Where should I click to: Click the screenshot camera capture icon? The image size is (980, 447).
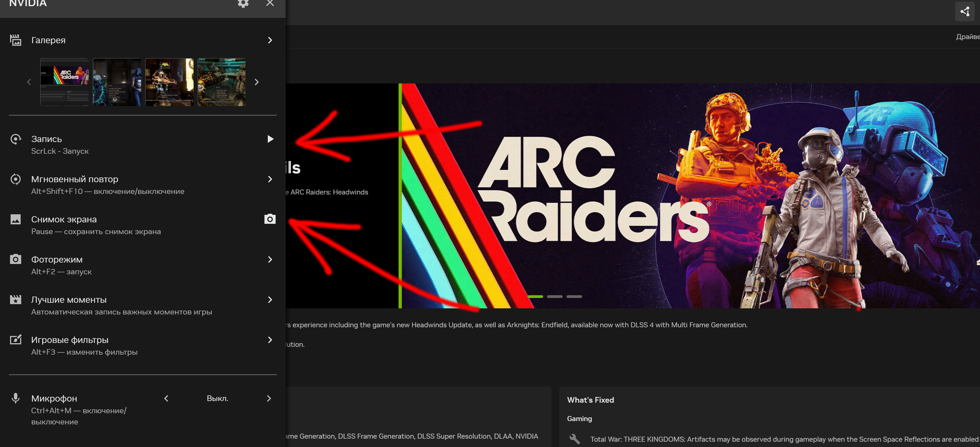pyautogui.click(x=270, y=219)
